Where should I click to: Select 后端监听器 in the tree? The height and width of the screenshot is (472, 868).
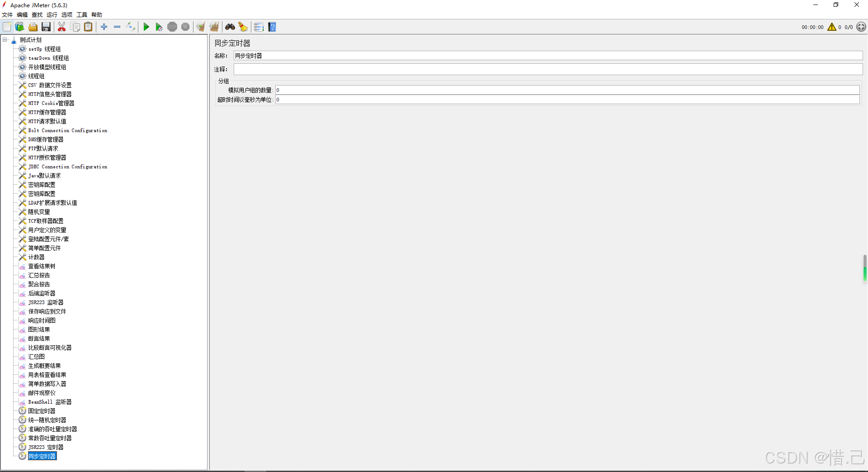[x=42, y=293]
